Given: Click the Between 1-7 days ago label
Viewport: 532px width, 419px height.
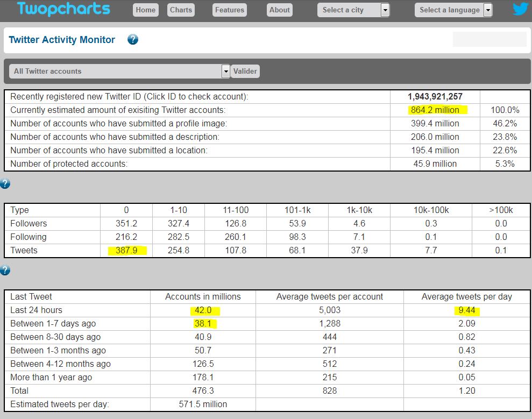Looking at the screenshot, I should 53,324.
